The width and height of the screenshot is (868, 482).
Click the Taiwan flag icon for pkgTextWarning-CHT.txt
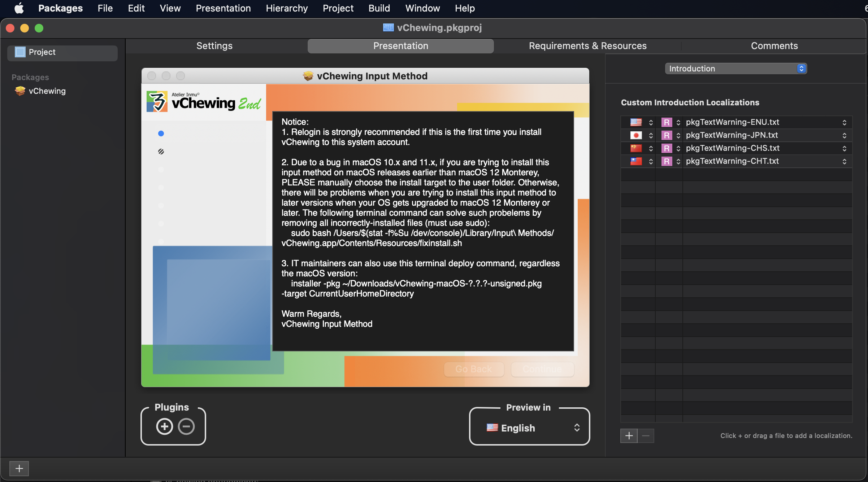tap(636, 161)
